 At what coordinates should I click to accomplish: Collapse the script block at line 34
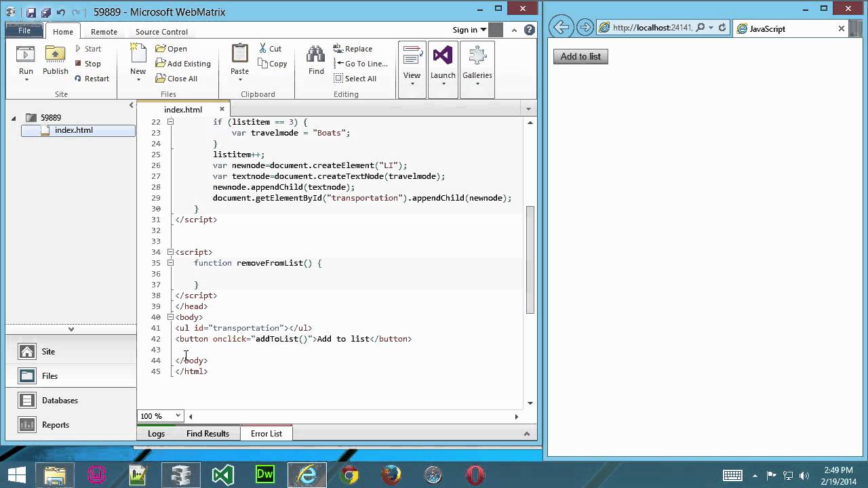(x=170, y=252)
